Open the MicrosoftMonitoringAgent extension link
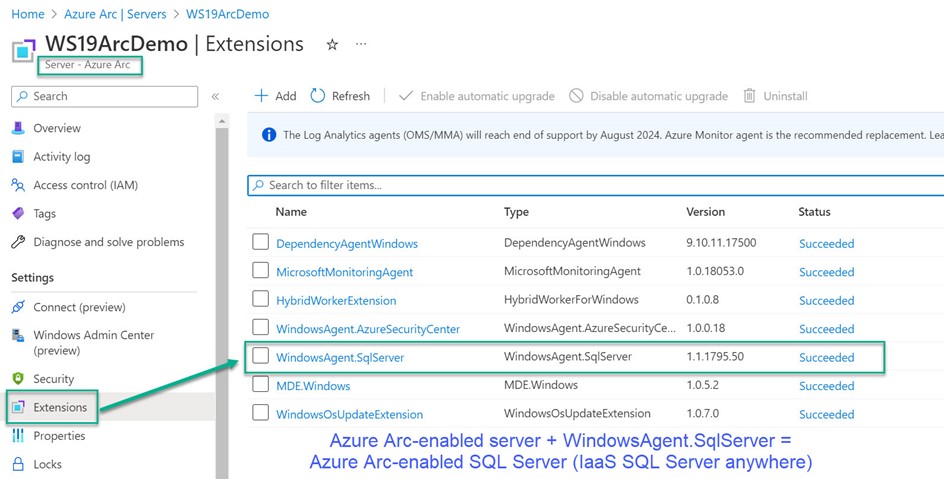Screen dimensions: 944x479 click(x=344, y=272)
